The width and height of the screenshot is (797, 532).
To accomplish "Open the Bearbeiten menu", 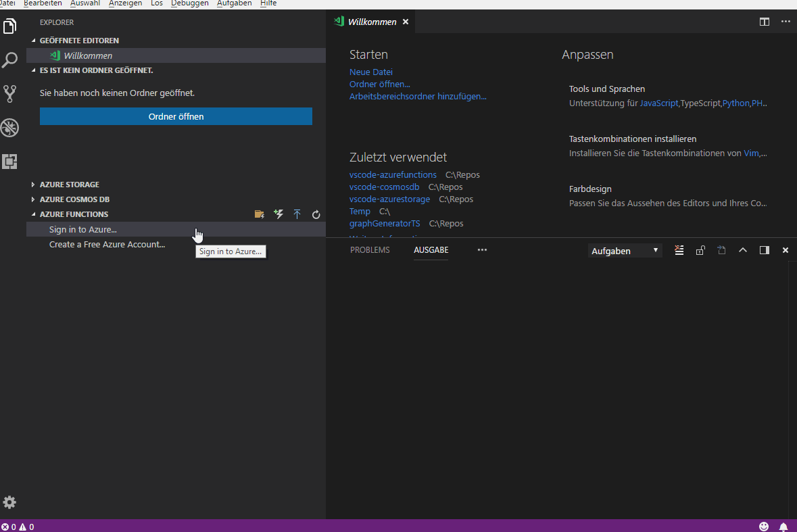I will [x=43, y=3].
